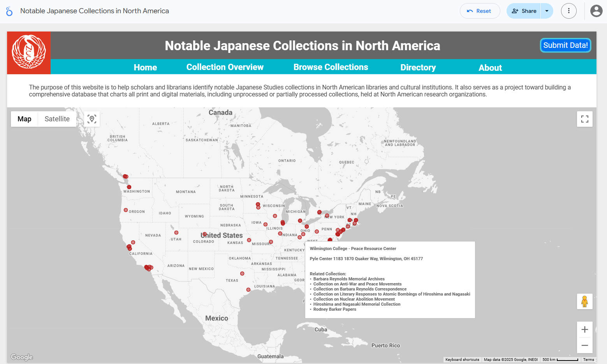Select the Map view type
The width and height of the screenshot is (607, 364).
(x=24, y=119)
